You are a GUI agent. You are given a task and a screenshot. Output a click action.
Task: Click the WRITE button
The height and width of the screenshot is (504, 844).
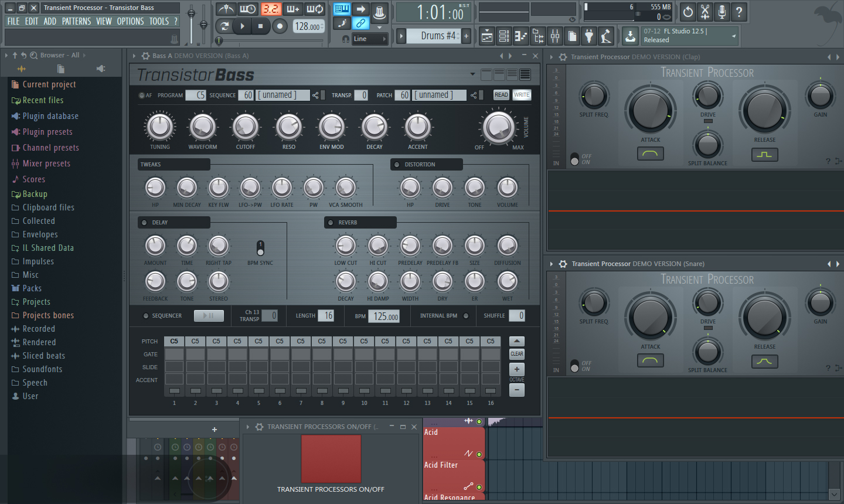click(x=522, y=95)
